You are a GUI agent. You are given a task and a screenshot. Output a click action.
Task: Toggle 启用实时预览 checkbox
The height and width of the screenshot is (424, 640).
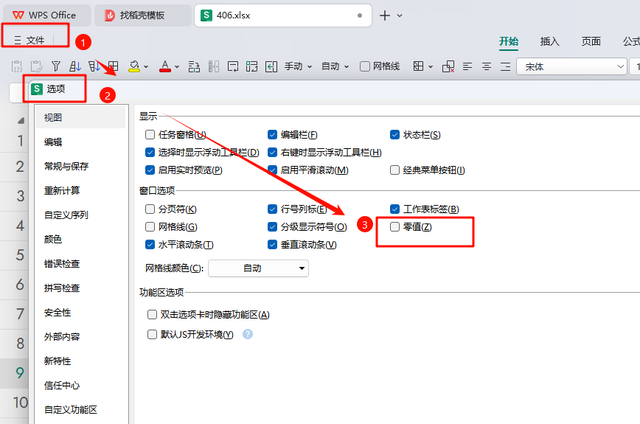click(150, 170)
